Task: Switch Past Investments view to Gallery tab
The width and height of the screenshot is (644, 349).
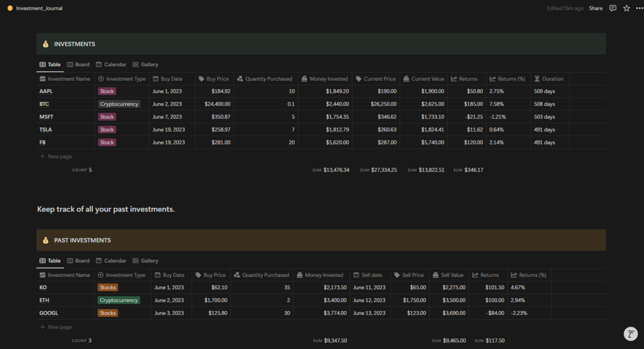Action: tap(145, 260)
